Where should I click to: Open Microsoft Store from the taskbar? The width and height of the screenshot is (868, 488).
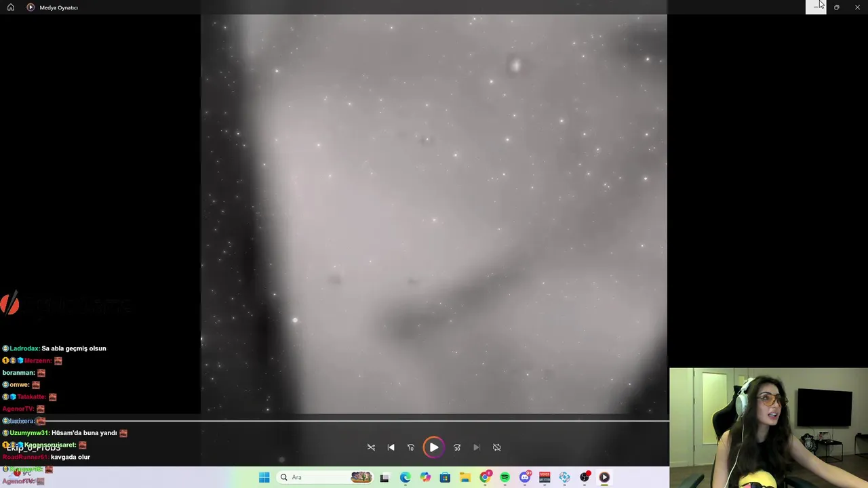click(x=445, y=477)
